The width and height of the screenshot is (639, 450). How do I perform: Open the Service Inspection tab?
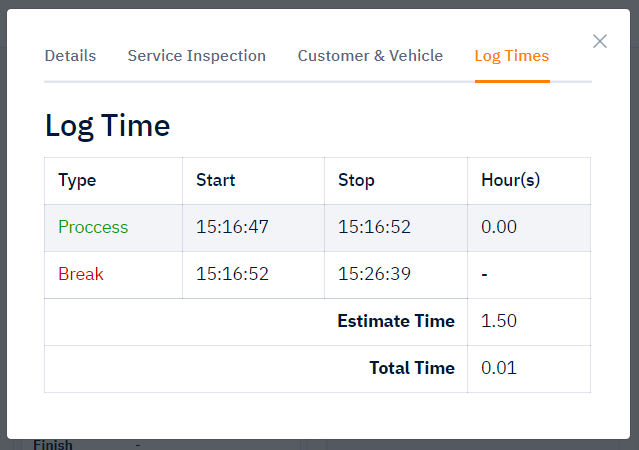point(196,56)
